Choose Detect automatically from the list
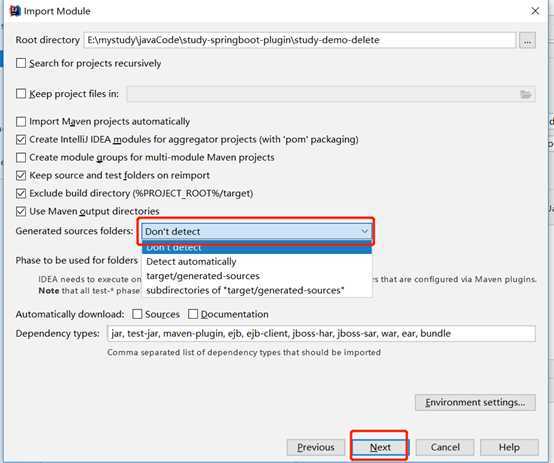 [x=257, y=262]
